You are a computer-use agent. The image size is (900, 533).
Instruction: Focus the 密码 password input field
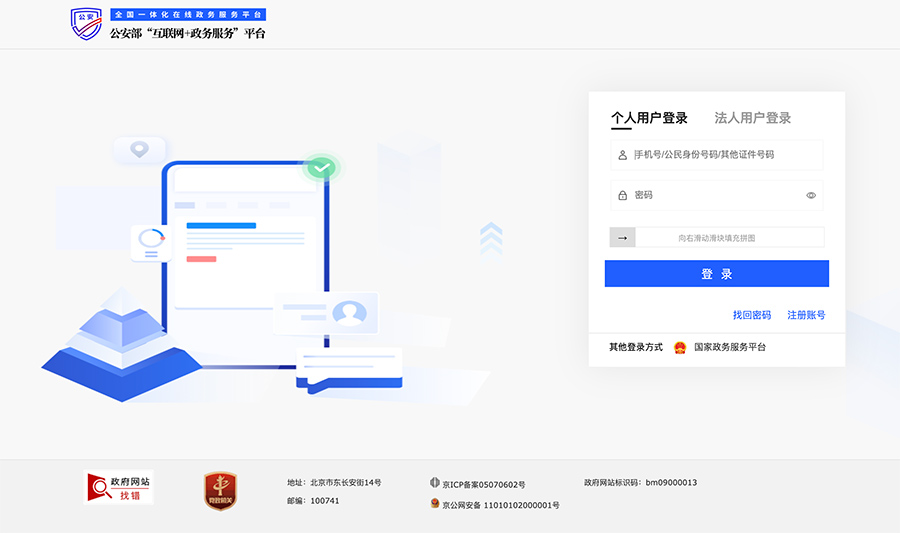coord(715,196)
